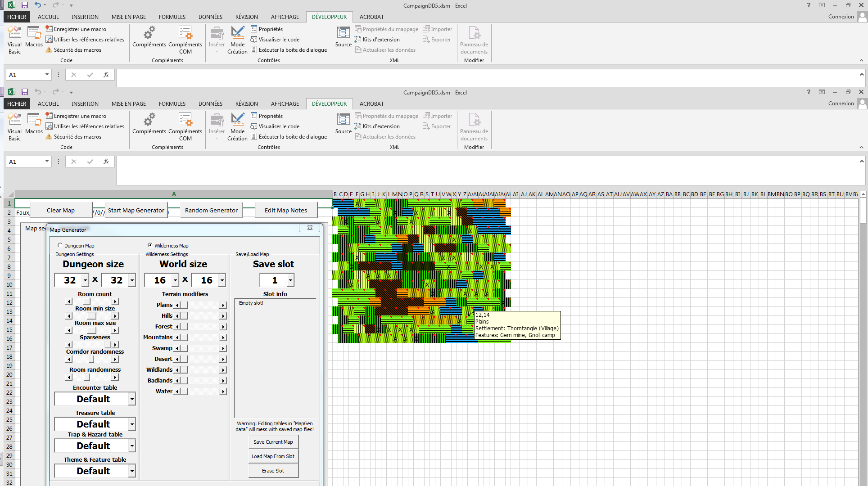Open first Dungeon size dropdown showing 32
The image size is (868, 486).
pyautogui.click(x=85, y=280)
